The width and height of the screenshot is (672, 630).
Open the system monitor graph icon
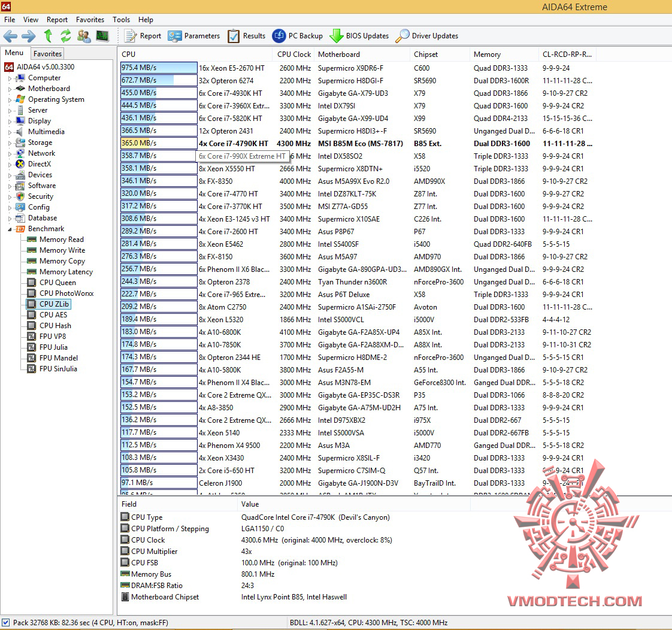pyautogui.click(x=102, y=36)
